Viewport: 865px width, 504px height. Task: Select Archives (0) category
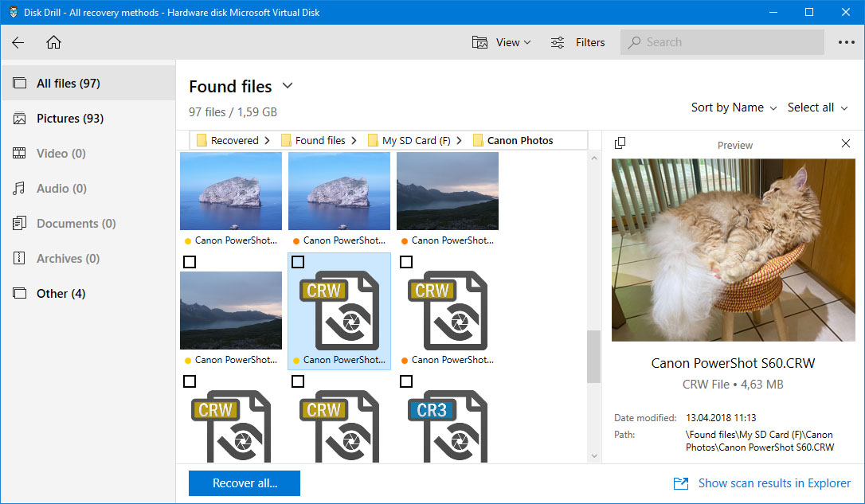[x=88, y=258]
